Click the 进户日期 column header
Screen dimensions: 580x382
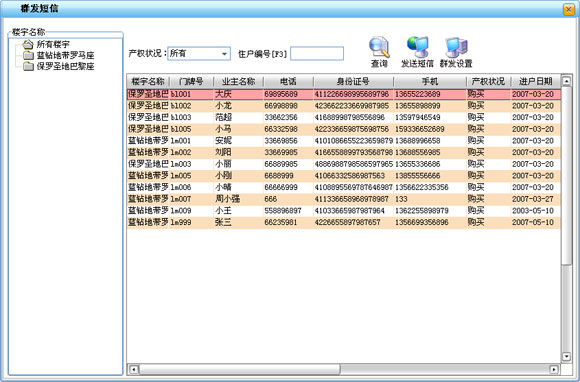pyautogui.click(x=535, y=81)
